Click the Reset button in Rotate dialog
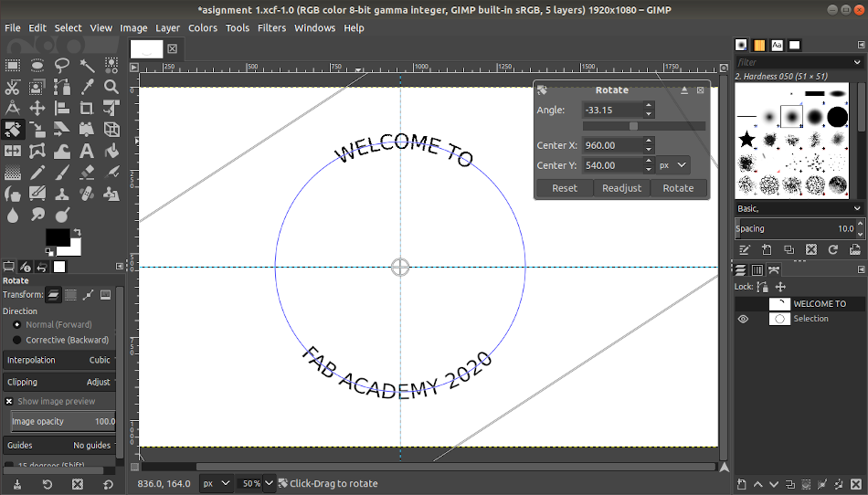 565,188
